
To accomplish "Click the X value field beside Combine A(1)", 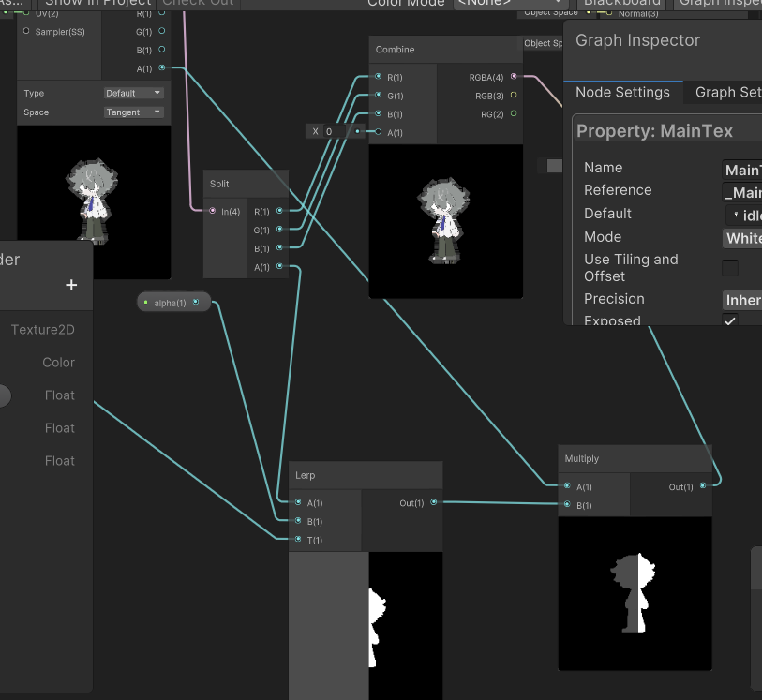I will point(336,131).
